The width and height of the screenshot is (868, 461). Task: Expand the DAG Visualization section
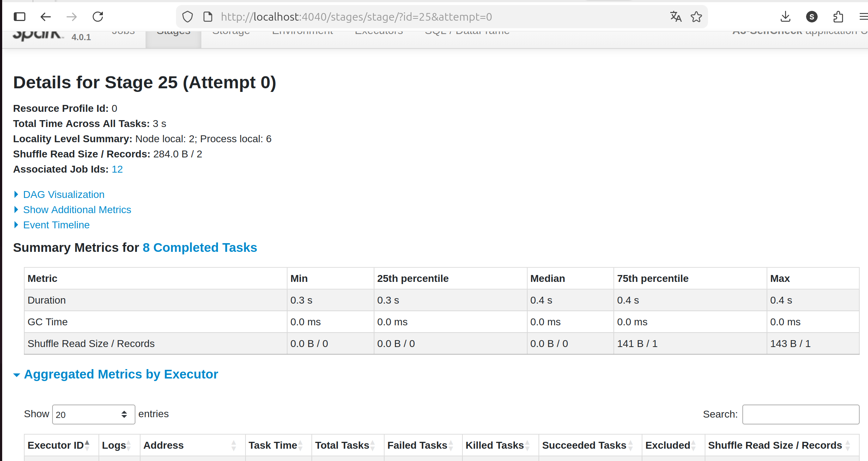point(64,194)
